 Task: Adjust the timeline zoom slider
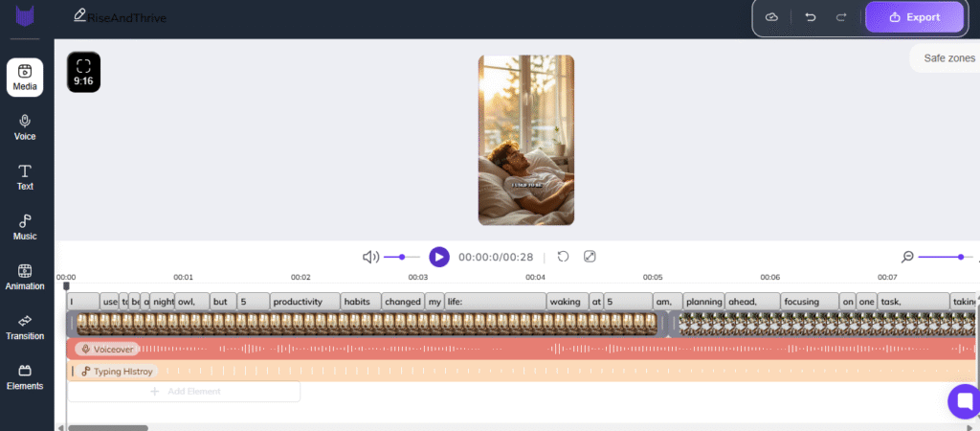pyautogui.click(x=946, y=257)
